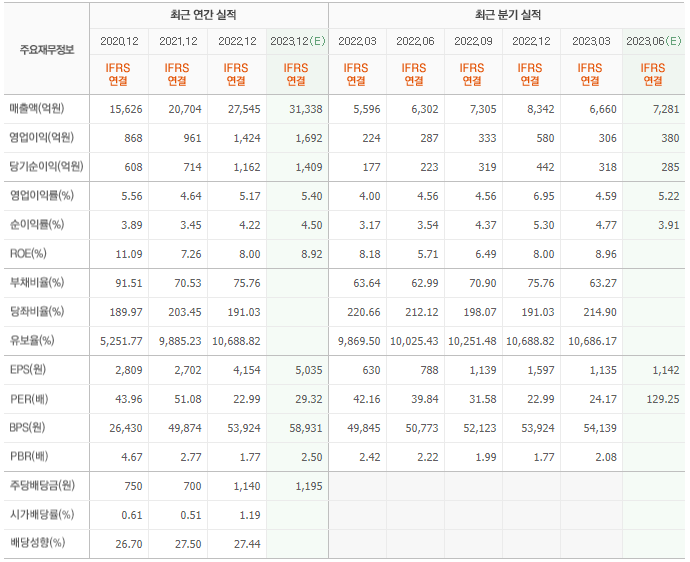Click the 129.25 PER value
This screenshot has width=690, height=562.
663,400
